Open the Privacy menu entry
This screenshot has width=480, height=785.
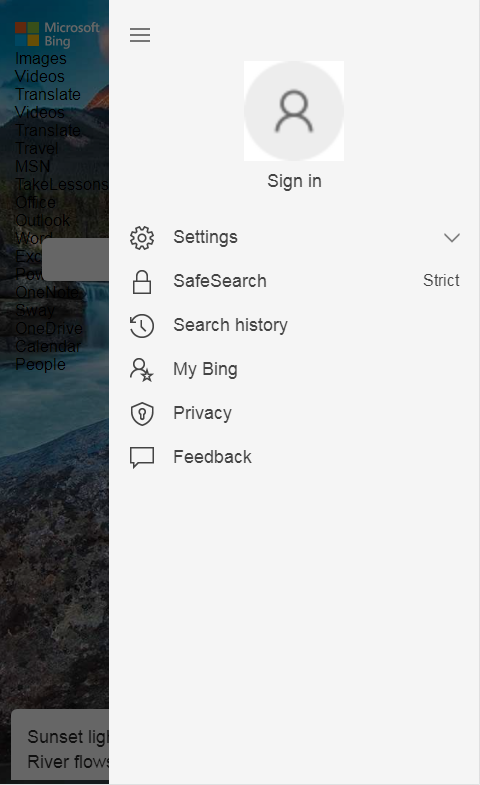click(295, 414)
